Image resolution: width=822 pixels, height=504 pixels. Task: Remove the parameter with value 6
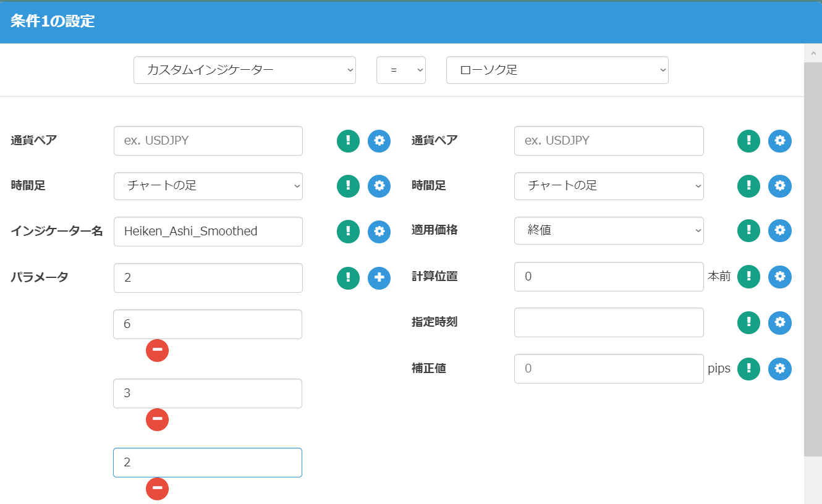point(158,350)
